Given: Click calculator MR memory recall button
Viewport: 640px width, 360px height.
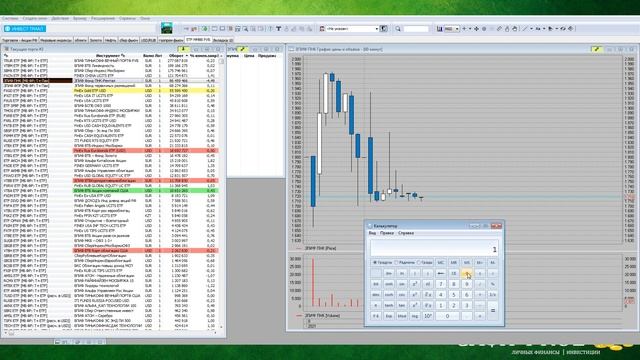Looking at the screenshot, I should point(454,262).
